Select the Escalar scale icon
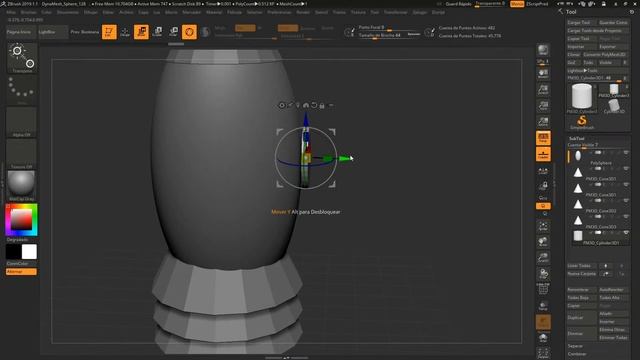 pyautogui.click(x=158, y=32)
